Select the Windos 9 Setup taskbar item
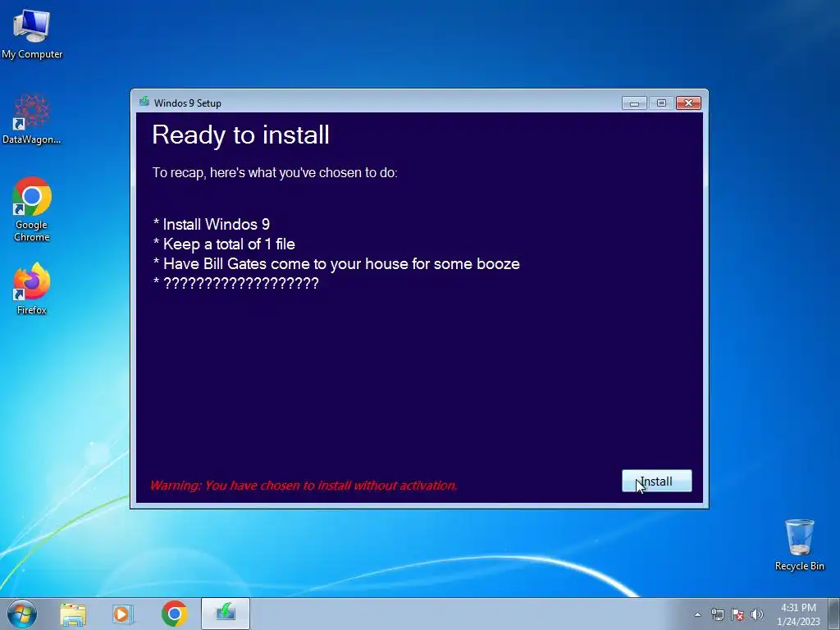840x630 pixels. (x=226, y=614)
